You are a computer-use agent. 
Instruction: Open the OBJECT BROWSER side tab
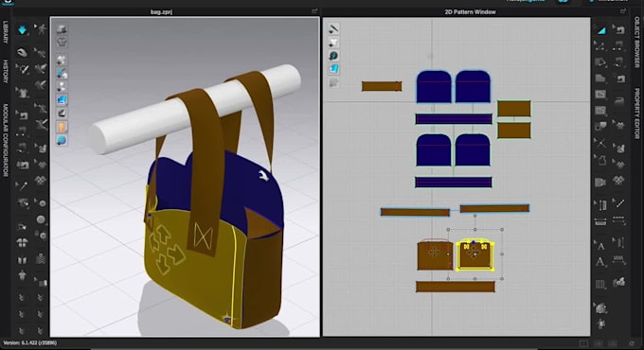637,42
